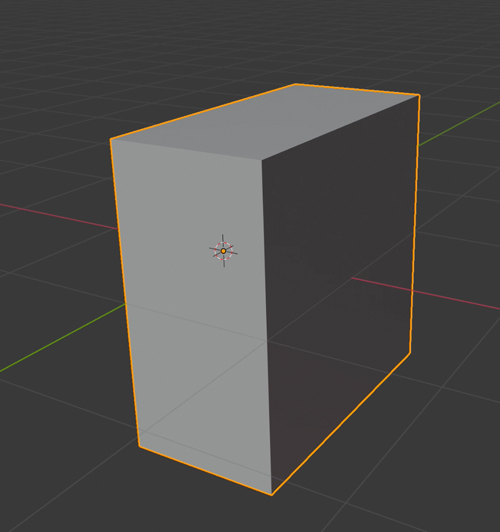Click the cube's top-left corner vertex

(111, 139)
